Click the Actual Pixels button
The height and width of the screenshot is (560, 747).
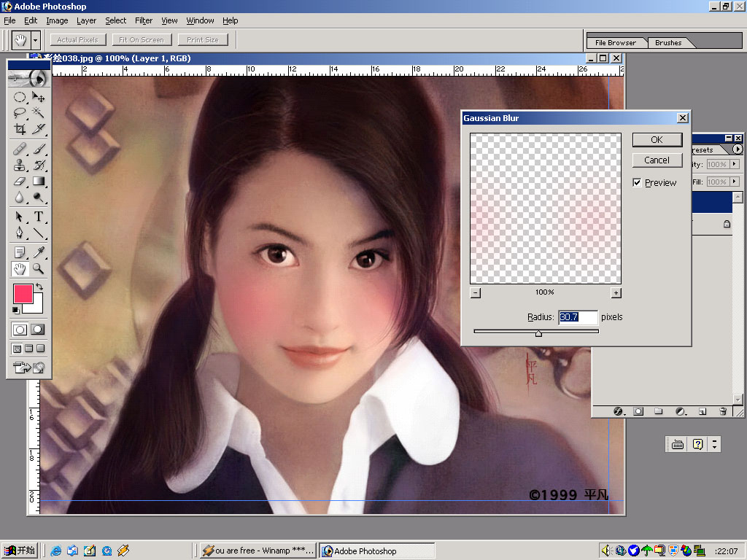tap(77, 40)
